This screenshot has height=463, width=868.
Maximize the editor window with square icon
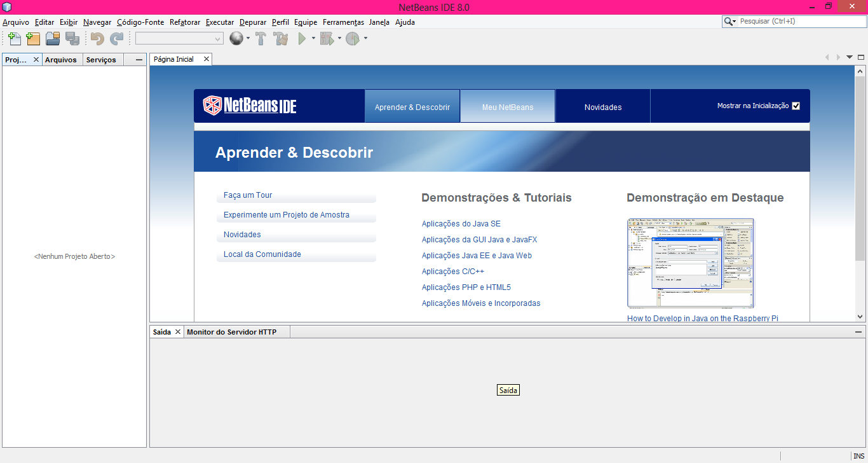coord(861,57)
